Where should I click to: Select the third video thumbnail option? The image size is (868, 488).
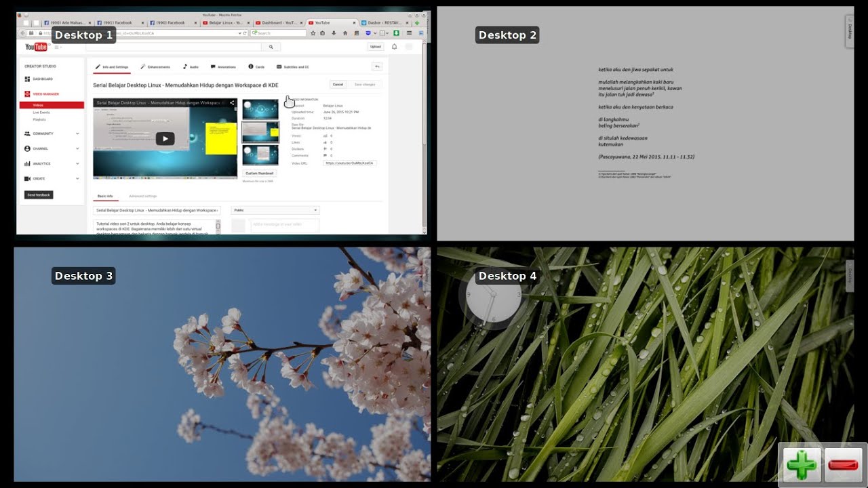click(x=260, y=155)
